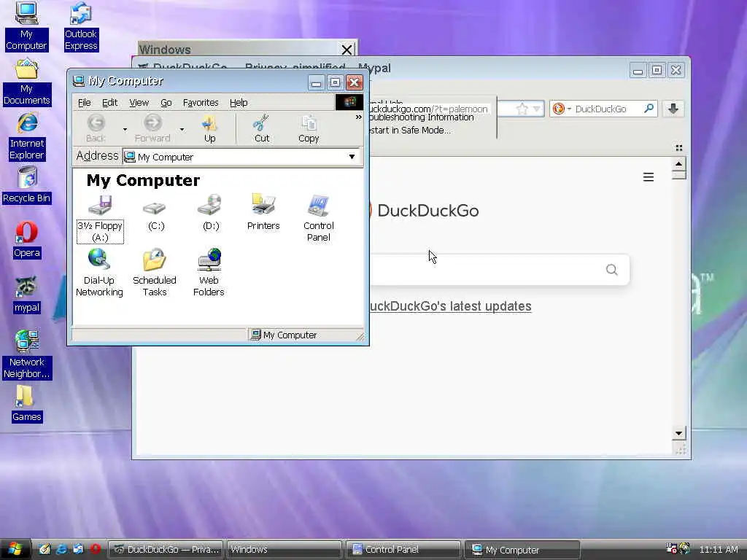Select the Web Folders icon

[209, 273]
